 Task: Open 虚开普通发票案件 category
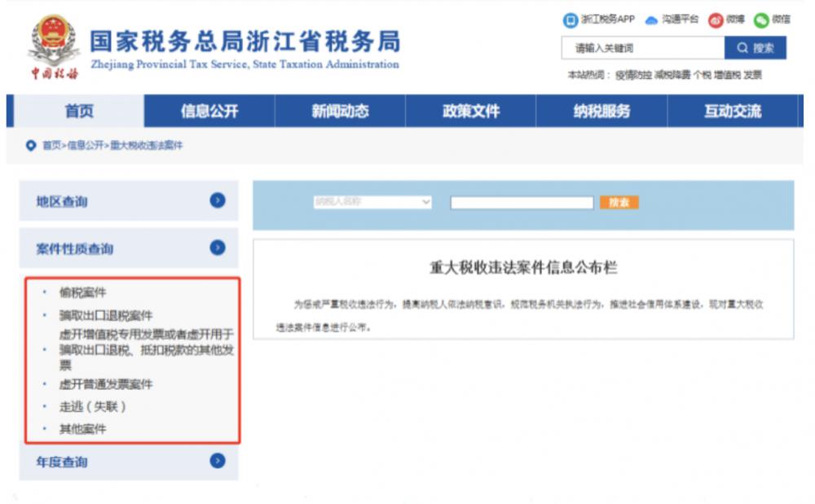point(105,383)
